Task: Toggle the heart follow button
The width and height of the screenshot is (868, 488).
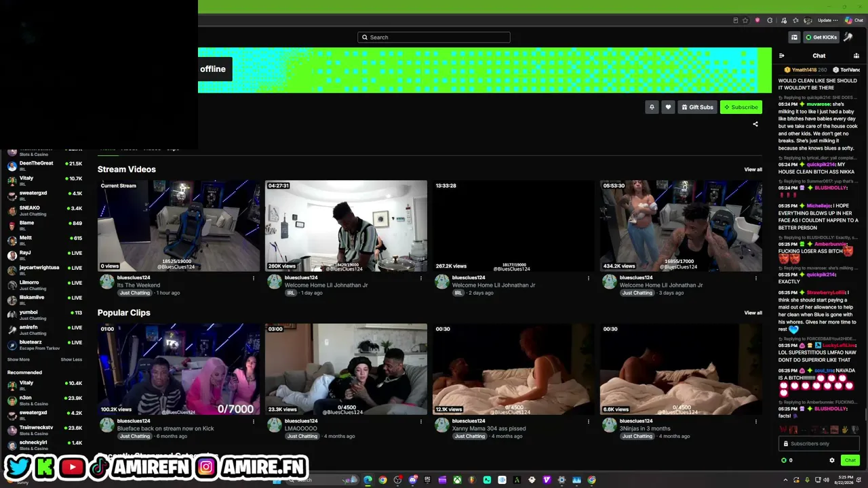Action: (x=668, y=107)
